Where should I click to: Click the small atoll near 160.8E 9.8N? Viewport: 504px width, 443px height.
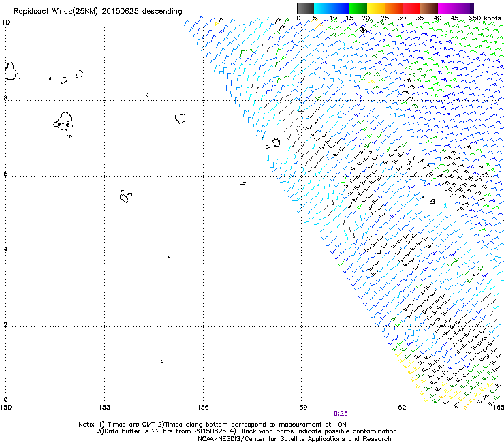(x=363, y=30)
